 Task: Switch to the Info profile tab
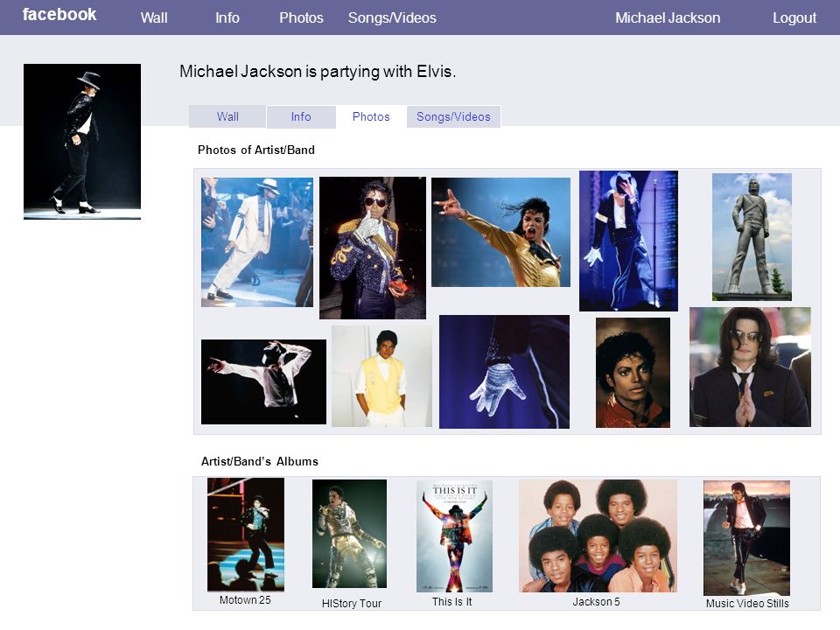tap(301, 116)
